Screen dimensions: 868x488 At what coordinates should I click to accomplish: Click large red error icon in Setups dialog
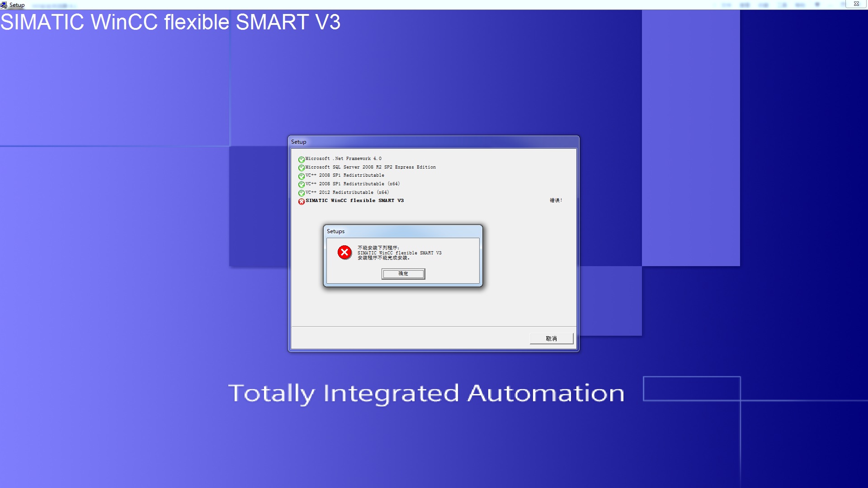tap(344, 252)
